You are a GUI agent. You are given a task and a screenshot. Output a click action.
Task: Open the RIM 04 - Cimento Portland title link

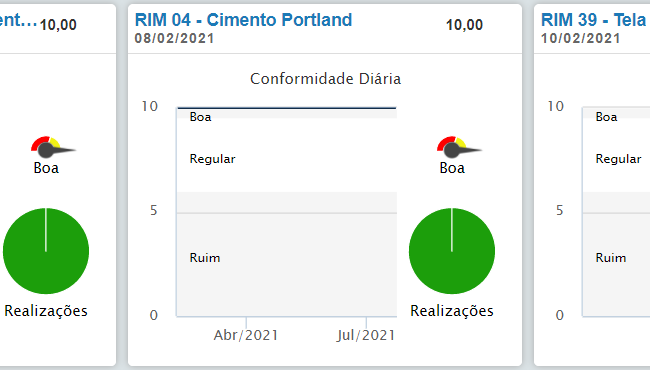(243, 20)
